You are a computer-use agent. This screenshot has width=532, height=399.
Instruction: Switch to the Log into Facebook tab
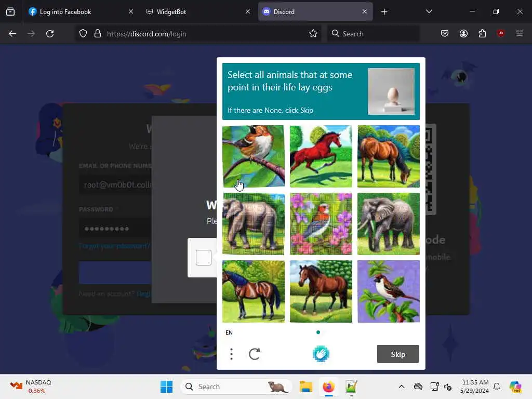[x=80, y=12]
